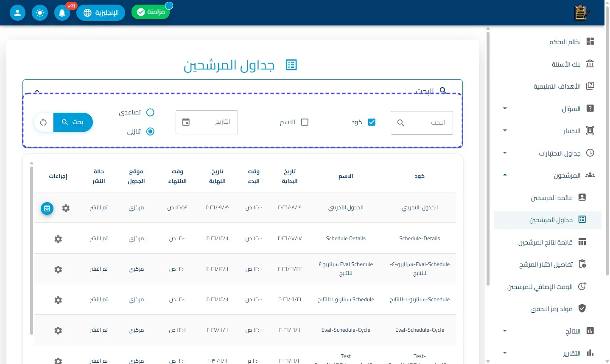Click the بنك الأسئلة bank icon
610x364 pixels.
click(x=590, y=64)
